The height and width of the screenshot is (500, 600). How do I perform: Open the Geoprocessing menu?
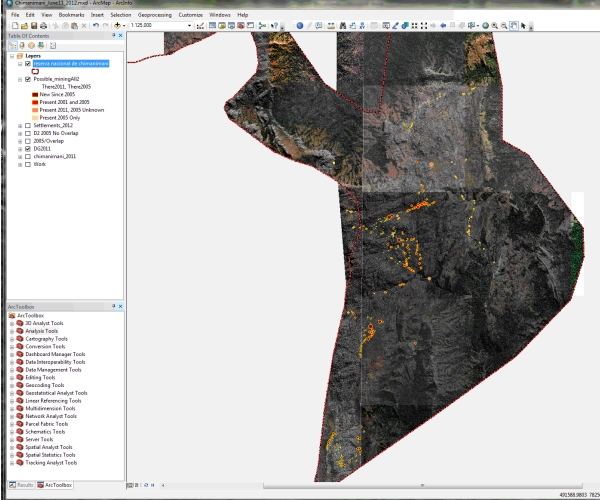[x=154, y=15]
